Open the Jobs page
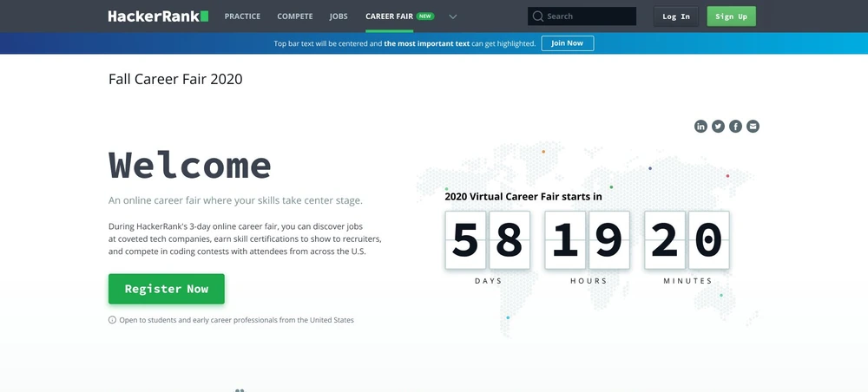Screen dimensions: 868x392 tap(339, 16)
